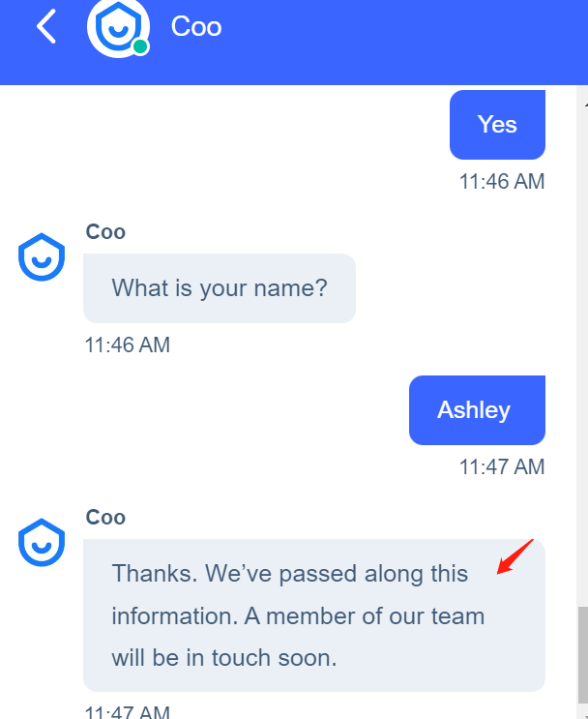Click the partially visible timestamp at the bottom
588x719 pixels.
128,712
